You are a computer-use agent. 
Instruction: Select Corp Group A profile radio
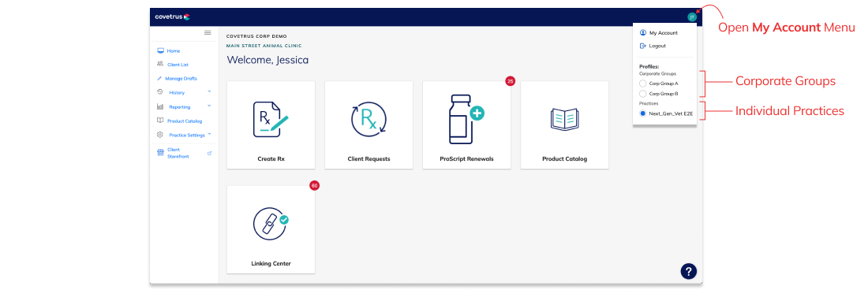[x=642, y=84]
